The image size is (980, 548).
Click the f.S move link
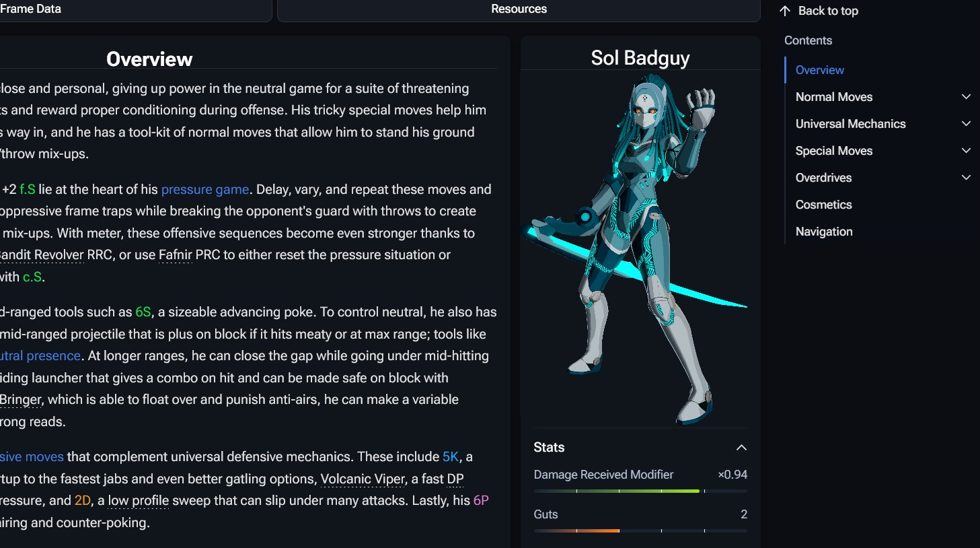point(28,190)
